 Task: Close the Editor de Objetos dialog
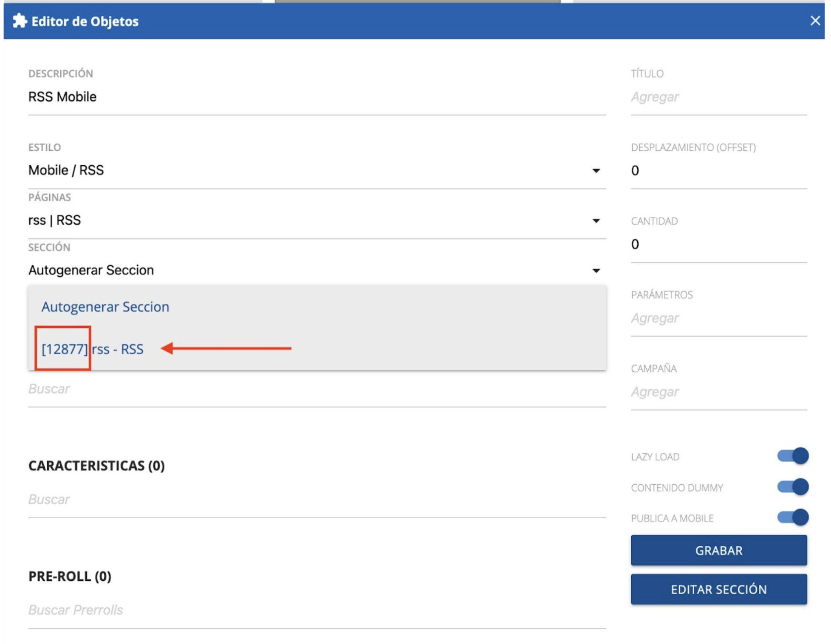click(x=814, y=20)
